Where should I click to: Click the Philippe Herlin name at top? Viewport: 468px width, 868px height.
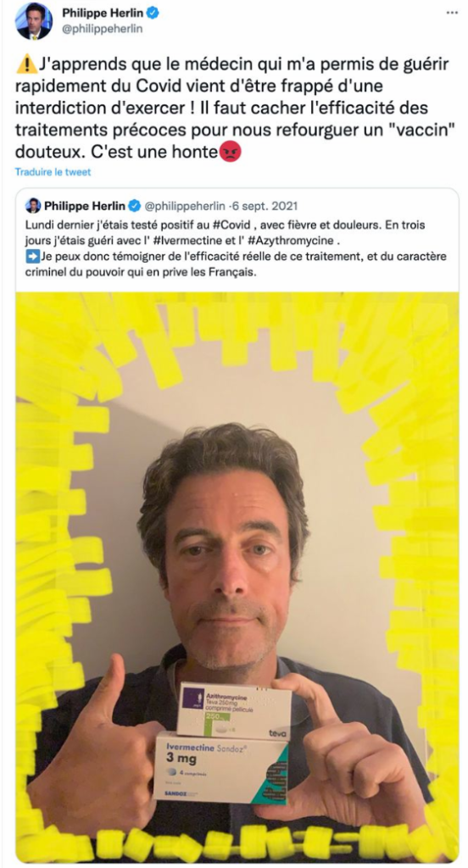[103, 13]
